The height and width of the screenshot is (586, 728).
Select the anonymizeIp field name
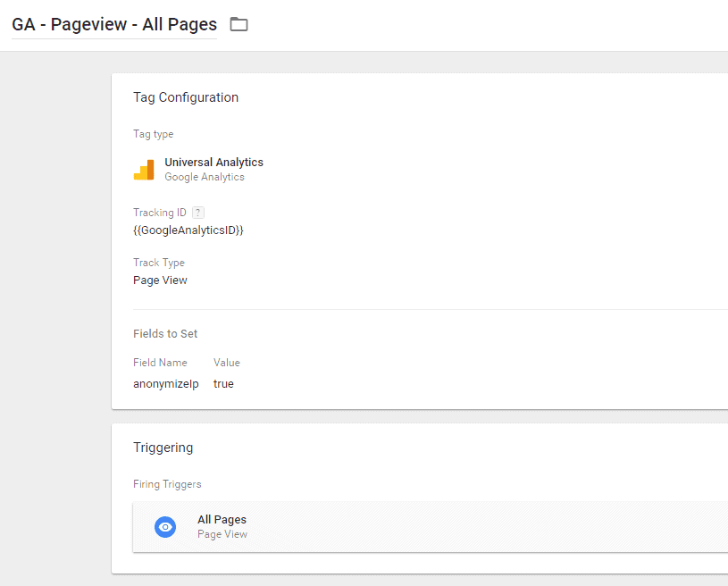[166, 384]
